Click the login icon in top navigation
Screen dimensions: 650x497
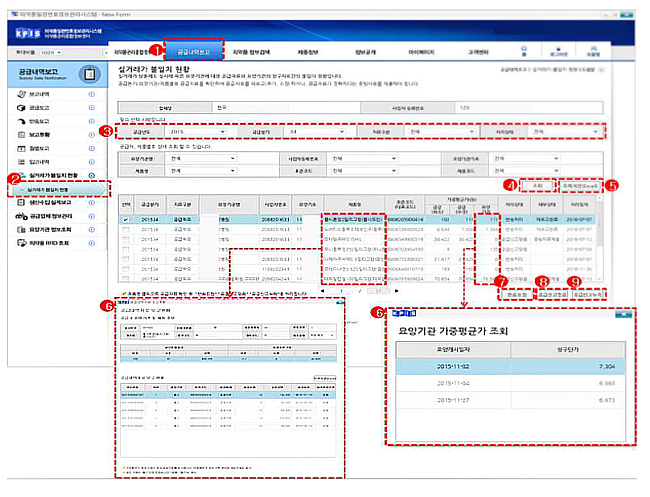click(558, 51)
